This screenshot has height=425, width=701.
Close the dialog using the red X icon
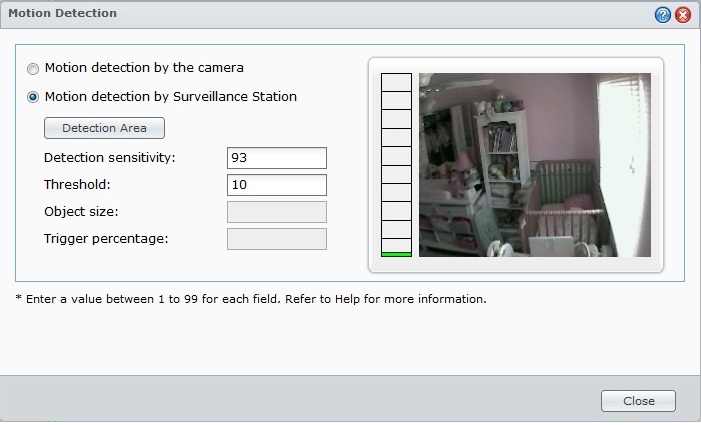click(x=683, y=15)
